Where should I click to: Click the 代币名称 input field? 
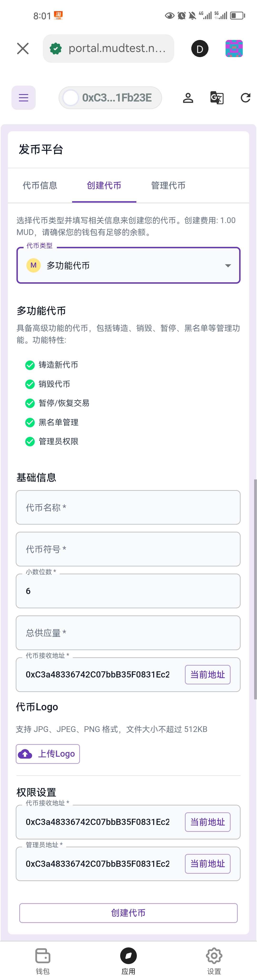pyautogui.click(x=128, y=507)
